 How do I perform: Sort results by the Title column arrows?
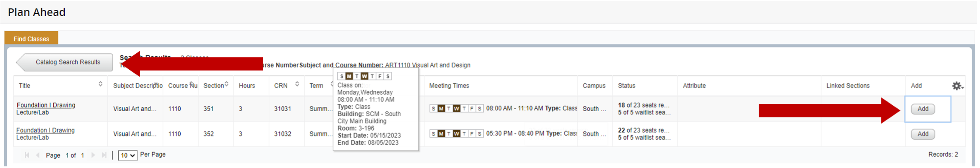100,84
